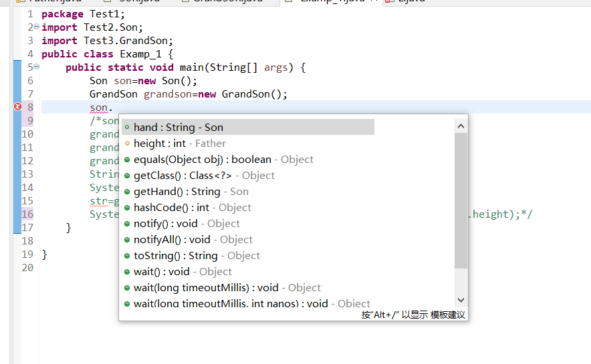Click the error marker on line 8
This screenshot has height=364, width=591.
point(17,107)
